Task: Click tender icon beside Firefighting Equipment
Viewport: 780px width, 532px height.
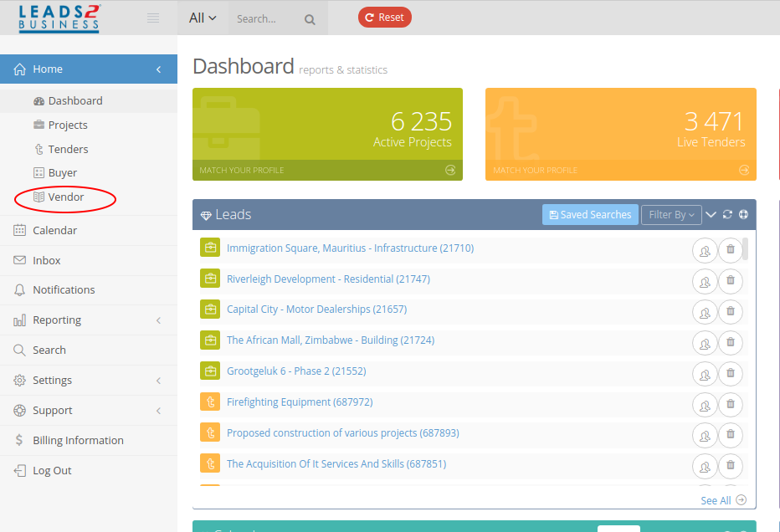Action: coord(210,402)
